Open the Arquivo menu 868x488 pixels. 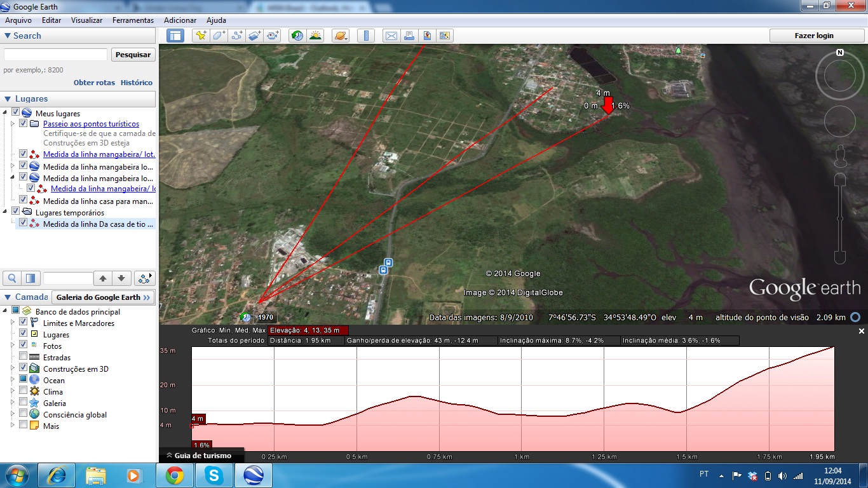pos(18,20)
